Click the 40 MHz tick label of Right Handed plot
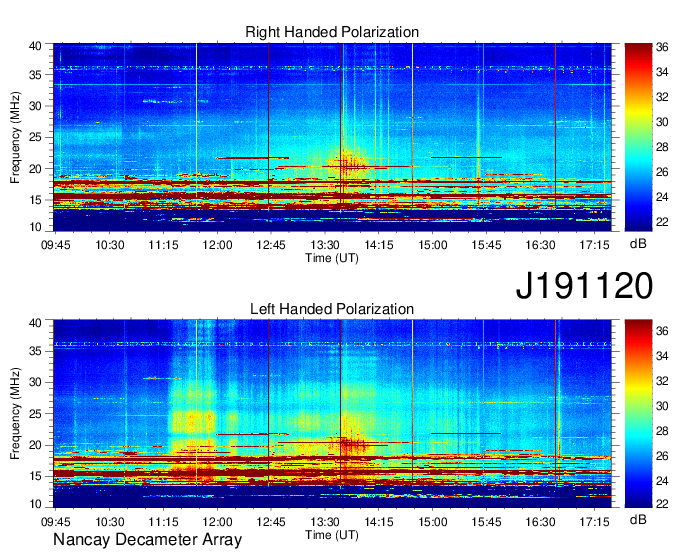The image size is (680, 552). [x=35, y=46]
